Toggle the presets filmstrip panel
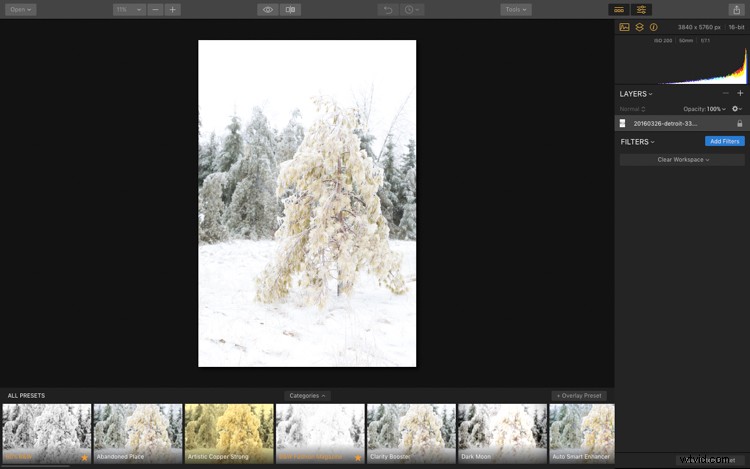 pos(619,10)
